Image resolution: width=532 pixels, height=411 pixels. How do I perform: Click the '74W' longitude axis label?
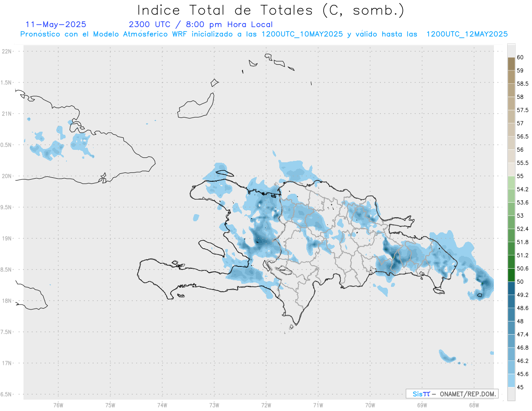162,405
